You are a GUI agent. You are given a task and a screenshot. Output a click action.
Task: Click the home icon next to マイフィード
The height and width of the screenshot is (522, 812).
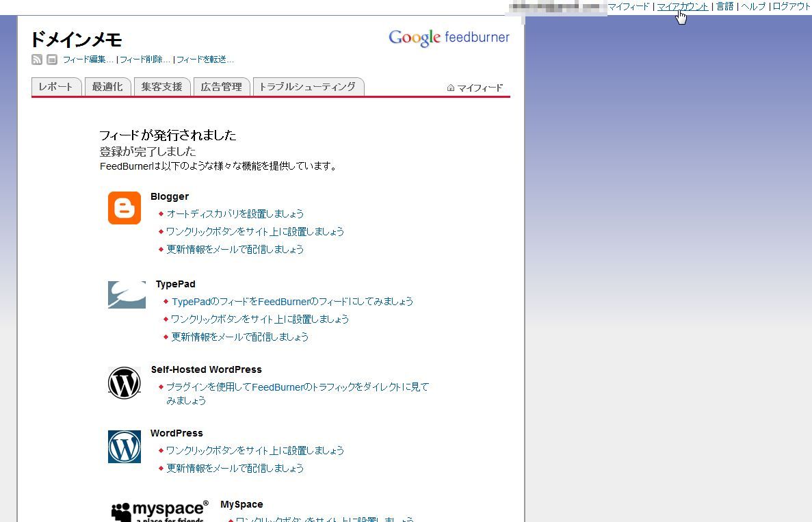tap(451, 88)
